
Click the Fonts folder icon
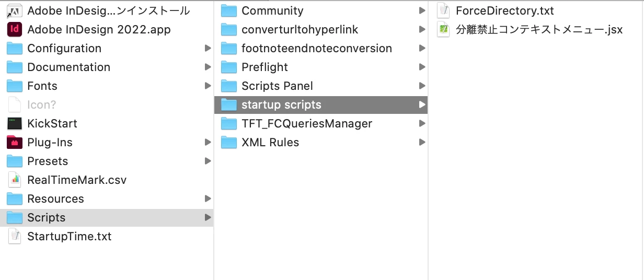[x=15, y=86]
